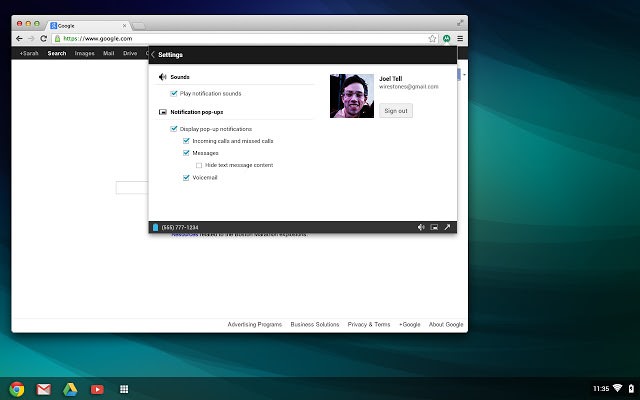Screen dimensions: 640x400
Task: Launch Google Drive from the shelf
Action: [70, 388]
